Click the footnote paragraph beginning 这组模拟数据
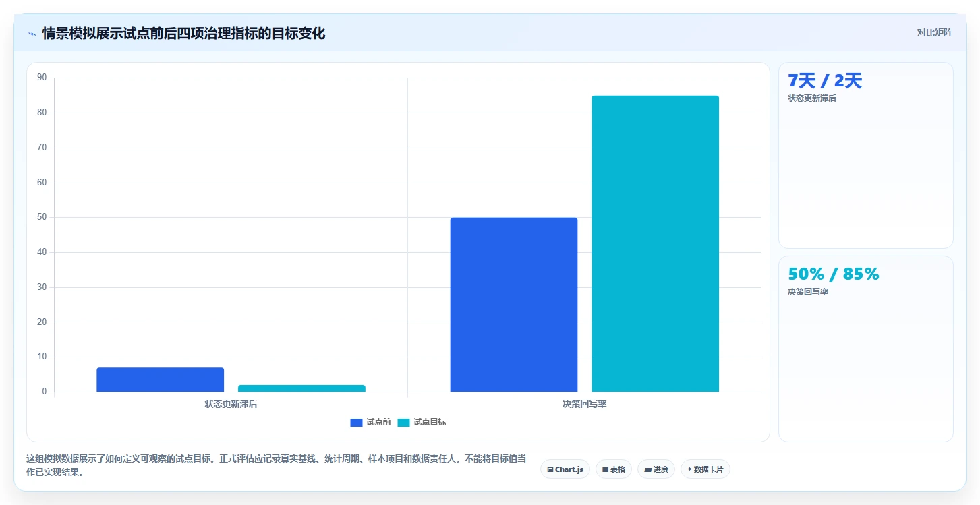 pos(277,465)
